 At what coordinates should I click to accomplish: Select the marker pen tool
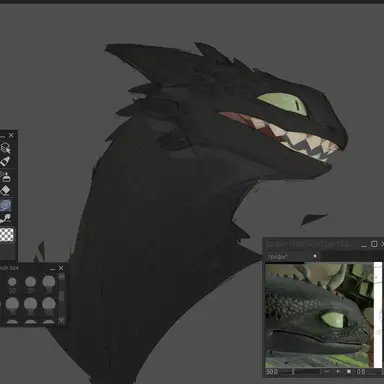pyautogui.click(x=5, y=161)
